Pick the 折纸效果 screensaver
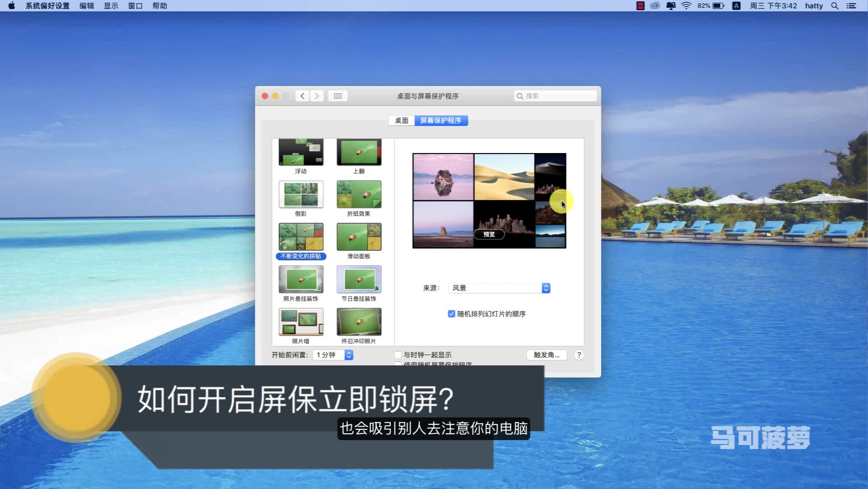Viewport: 868px width, 489px height. pos(358,194)
